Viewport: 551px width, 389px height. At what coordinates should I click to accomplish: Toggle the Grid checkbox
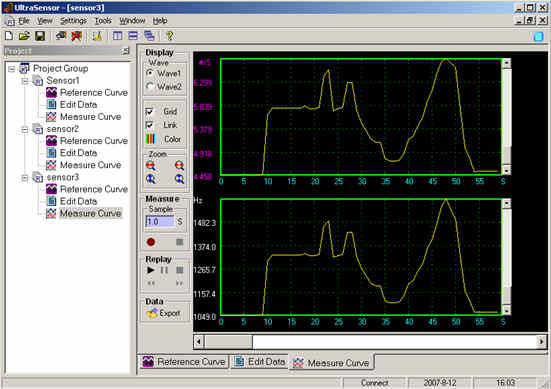point(149,111)
